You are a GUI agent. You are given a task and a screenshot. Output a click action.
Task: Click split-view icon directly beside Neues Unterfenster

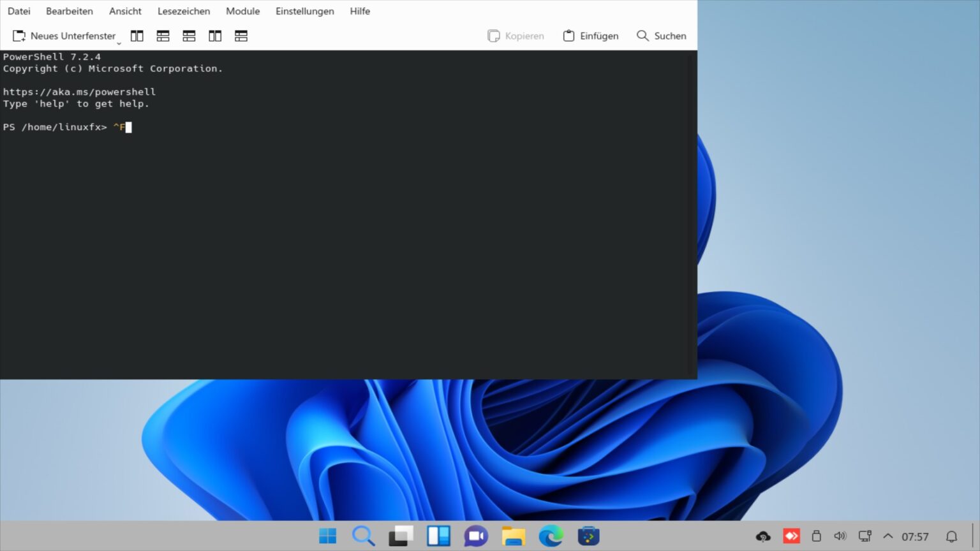(137, 36)
